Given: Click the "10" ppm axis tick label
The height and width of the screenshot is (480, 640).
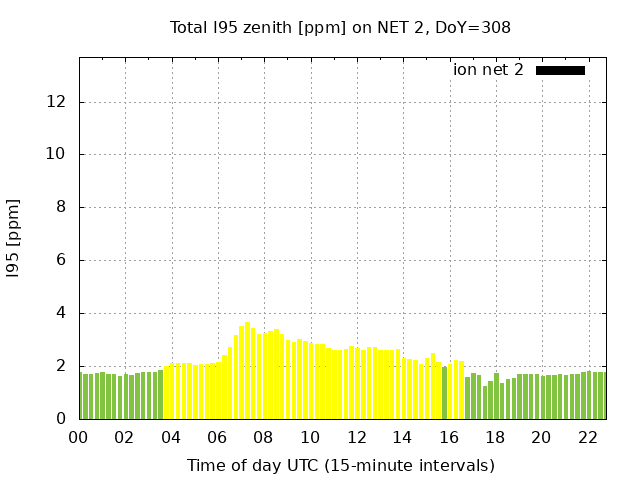Looking at the screenshot, I should (56, 155).
